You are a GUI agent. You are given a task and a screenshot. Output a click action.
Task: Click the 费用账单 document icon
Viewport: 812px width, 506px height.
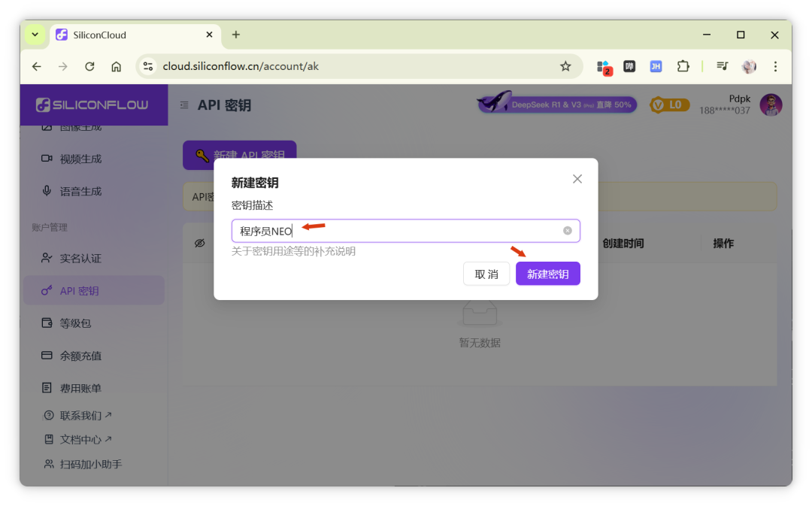[47, 387]
